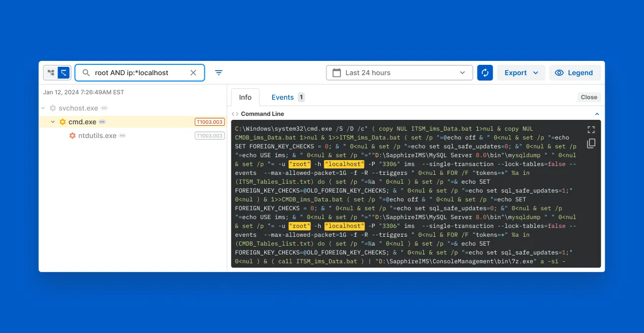Image resolution: width=644 pixels, height=333 pixels.
Task: Open the filter options icon
Action: (x=219, y=72)
